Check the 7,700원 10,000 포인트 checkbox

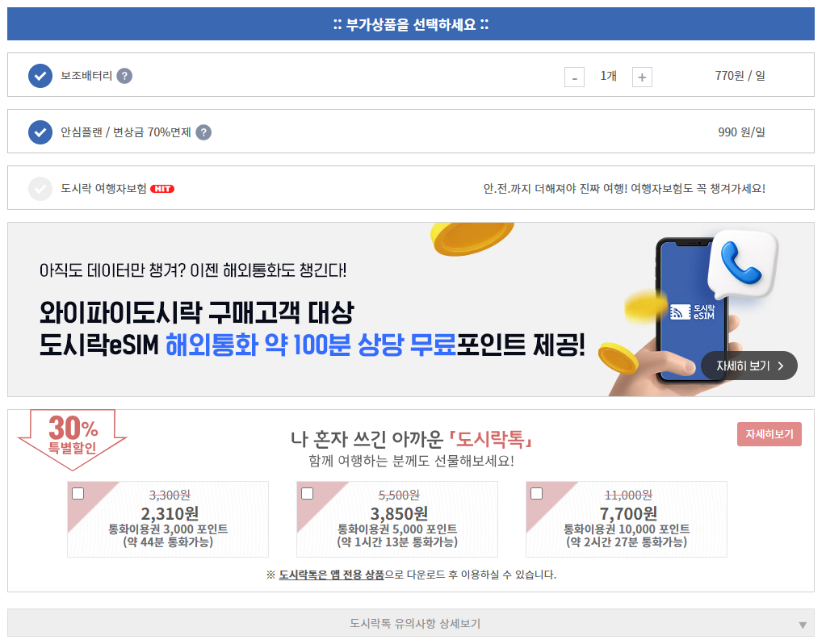coord(536,493)
